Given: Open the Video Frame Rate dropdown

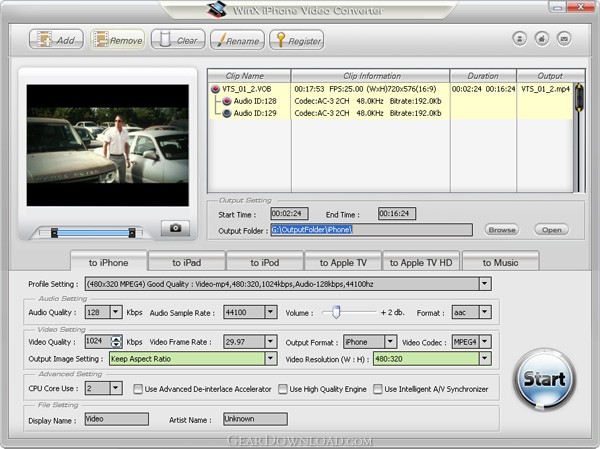Looking at the screenshot, I should (271, 341).
